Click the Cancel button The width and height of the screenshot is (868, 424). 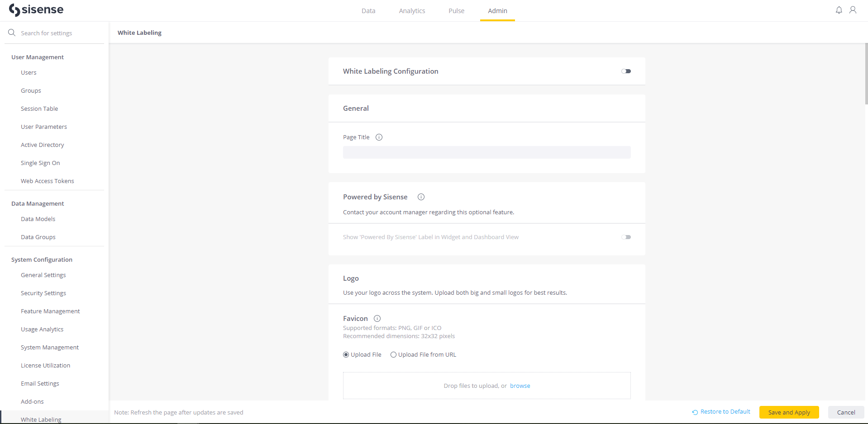pos(846,412)
